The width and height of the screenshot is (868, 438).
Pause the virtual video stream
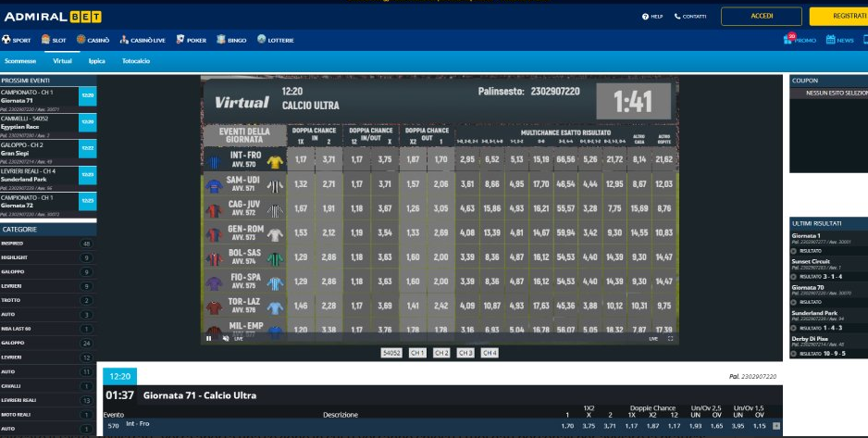[x=209, y=338]
